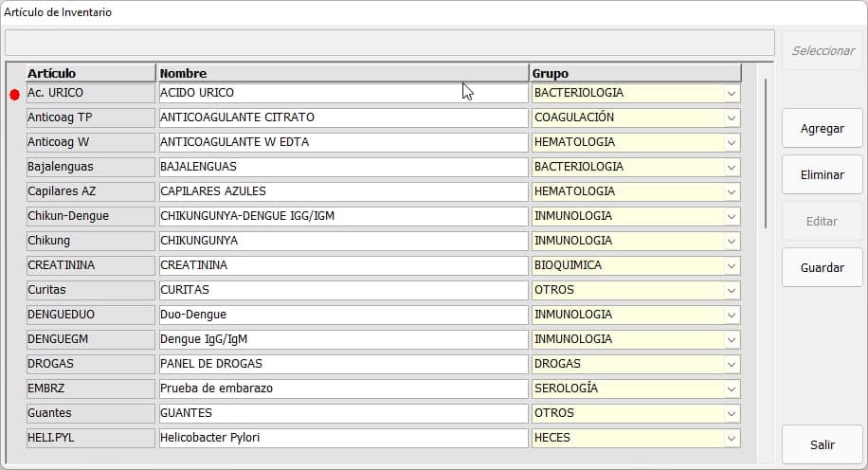Click the Artículo column header

tap(91, 73)
